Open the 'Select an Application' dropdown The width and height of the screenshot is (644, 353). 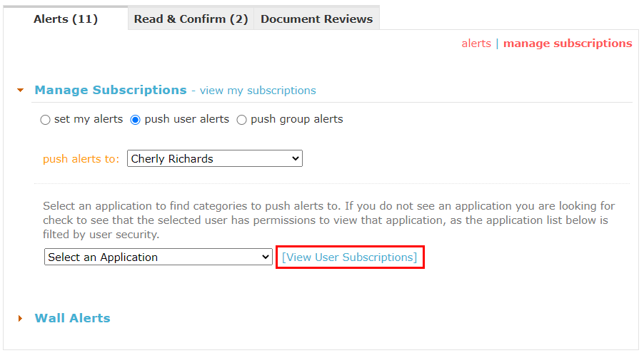tap(158, 257)
